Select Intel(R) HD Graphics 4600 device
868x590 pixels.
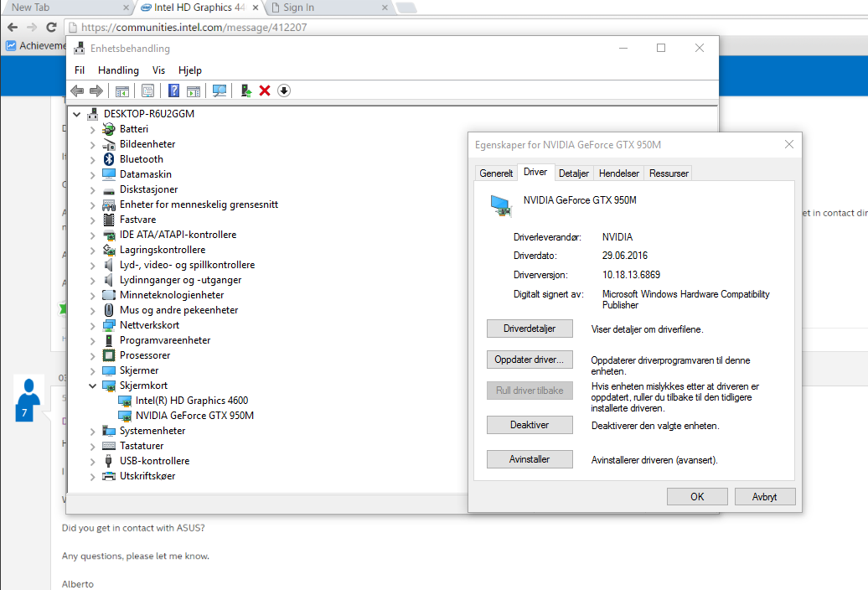click(x=192, y=401)
